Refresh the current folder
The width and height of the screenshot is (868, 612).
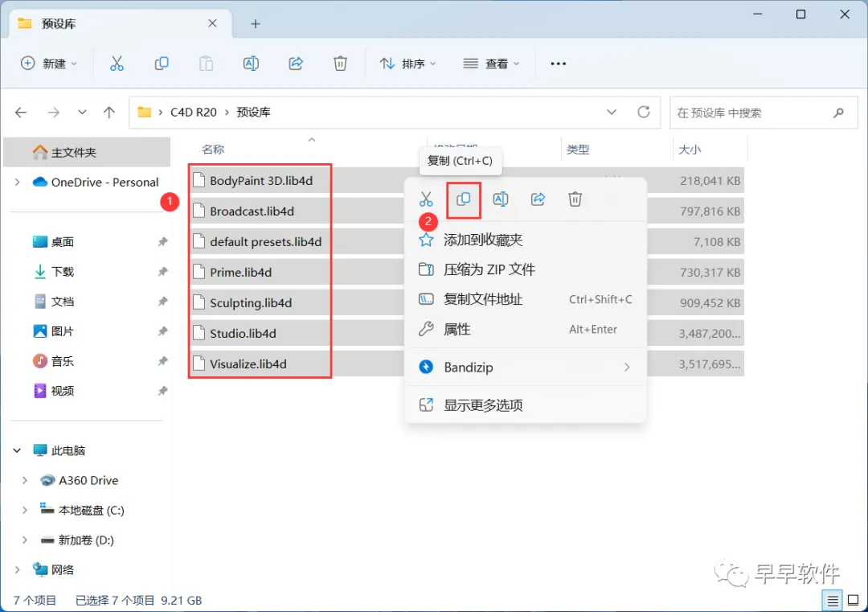[x=643, y=113]
